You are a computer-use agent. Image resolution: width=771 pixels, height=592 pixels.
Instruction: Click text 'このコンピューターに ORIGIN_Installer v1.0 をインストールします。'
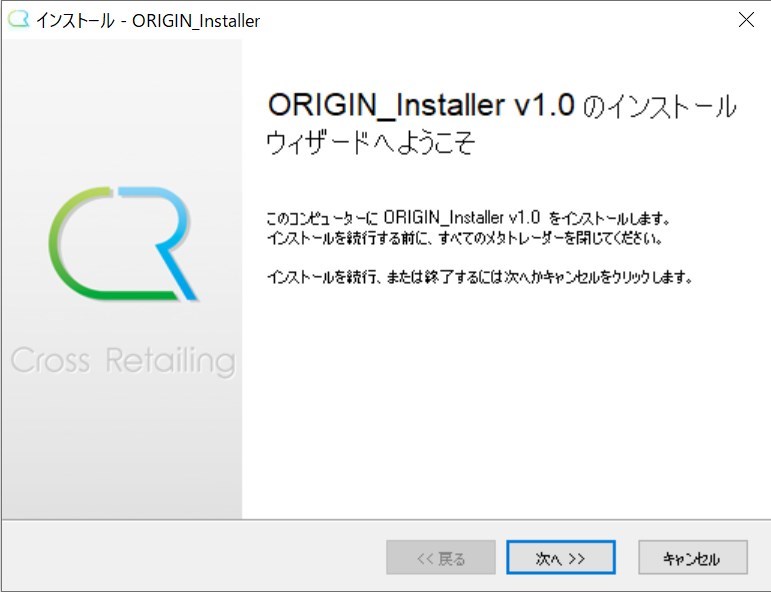(468, 218)
